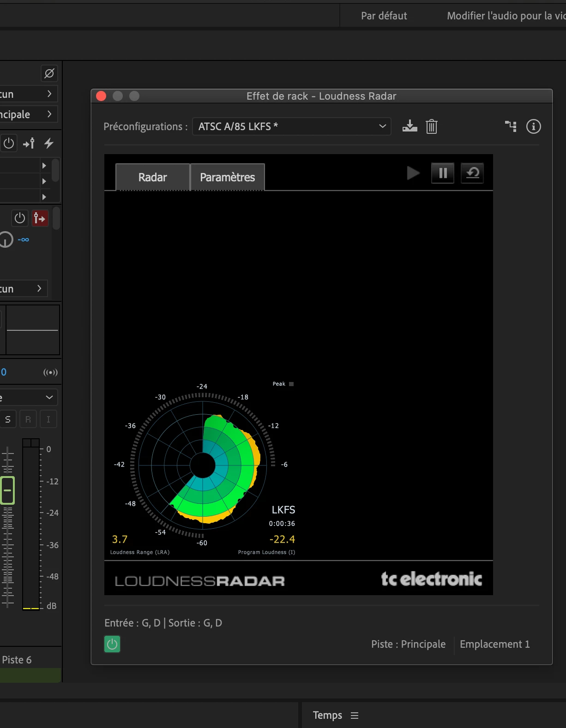Open the Temps panel menu icon
Viewport: 566px width, 728px height.
pyautogui.click(x=355, y=716)
